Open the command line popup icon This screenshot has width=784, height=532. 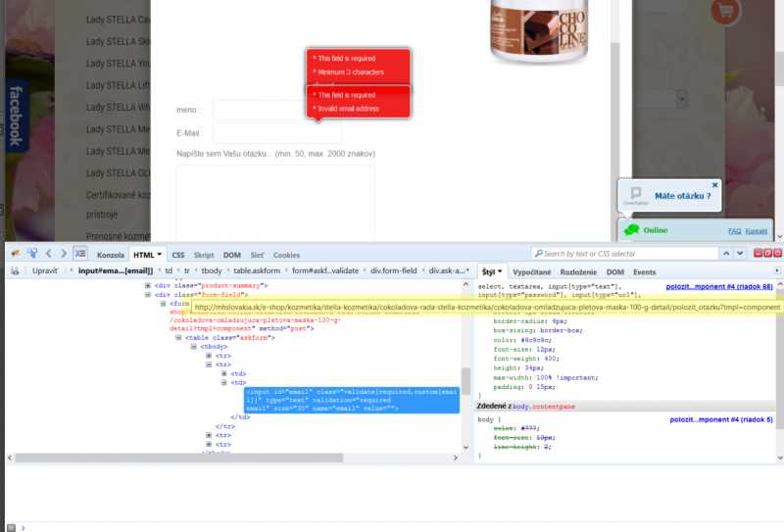tap(81, 254)
